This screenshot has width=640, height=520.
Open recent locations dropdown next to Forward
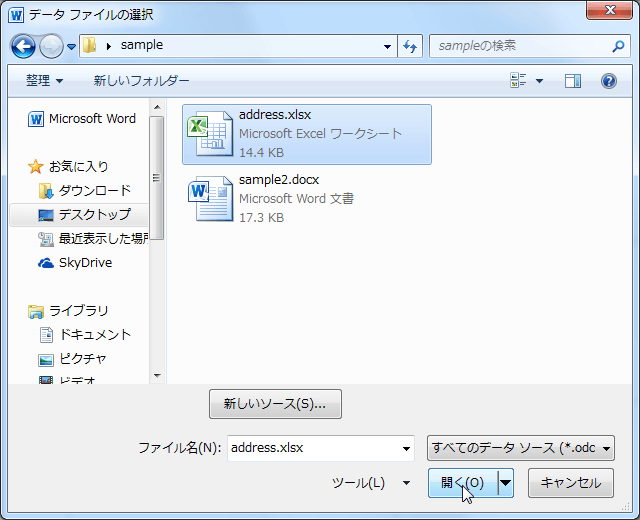71,47
